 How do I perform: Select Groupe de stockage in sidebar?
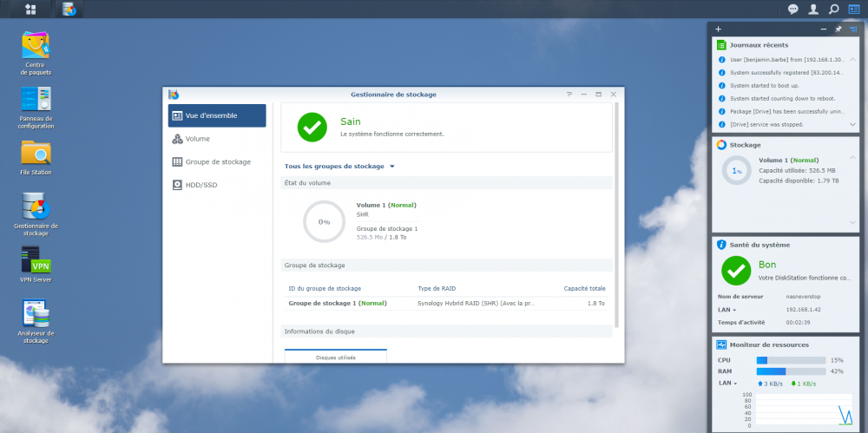[x=217, y=161]
